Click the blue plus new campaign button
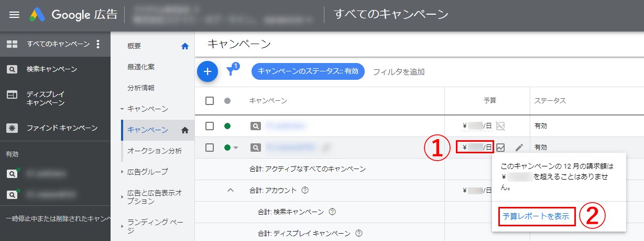 tap(208, 71)
